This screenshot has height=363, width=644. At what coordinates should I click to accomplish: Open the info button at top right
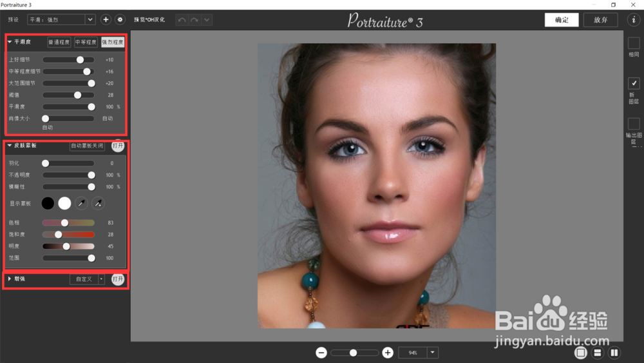(633, 19)
